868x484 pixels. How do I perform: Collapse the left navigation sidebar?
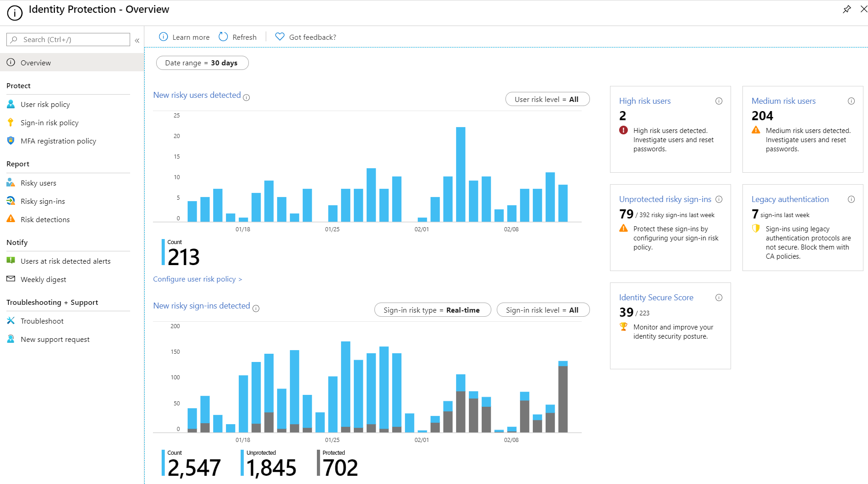[x=137, y=40]
